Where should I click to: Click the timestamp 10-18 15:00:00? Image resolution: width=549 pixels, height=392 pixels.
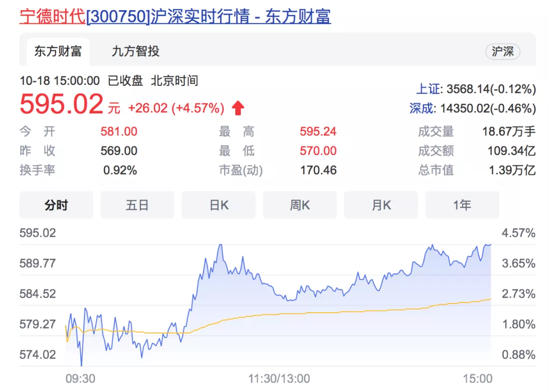pyautogui.click(x=59, y=81)
